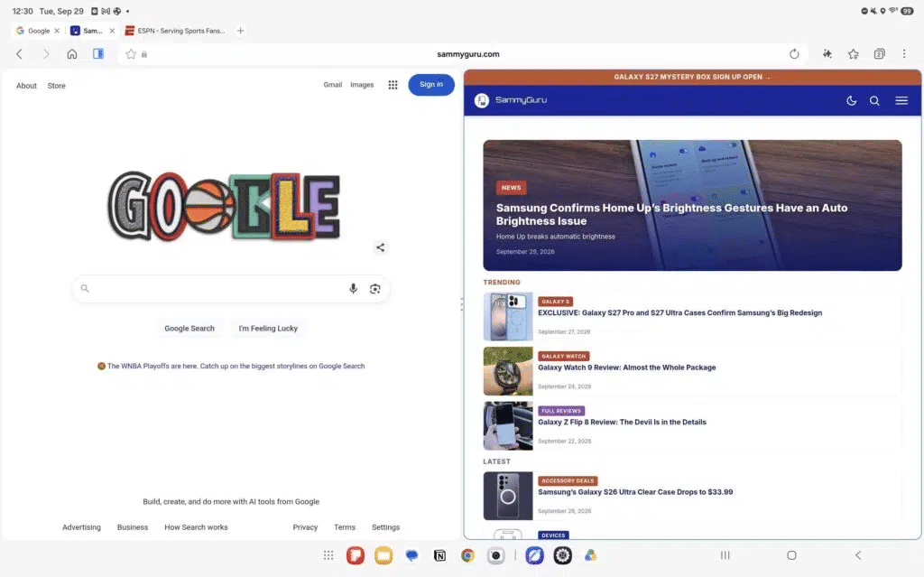Open the Galaxy Watch 9 Review thumbnail
This screenshot has height=577, width=924.
point(508,371)
